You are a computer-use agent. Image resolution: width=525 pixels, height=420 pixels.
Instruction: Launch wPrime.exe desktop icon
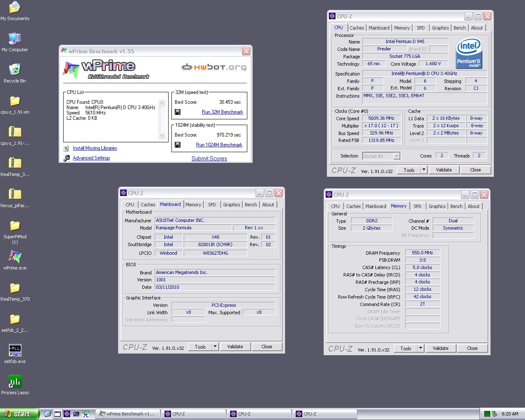[x=15, y=257]
